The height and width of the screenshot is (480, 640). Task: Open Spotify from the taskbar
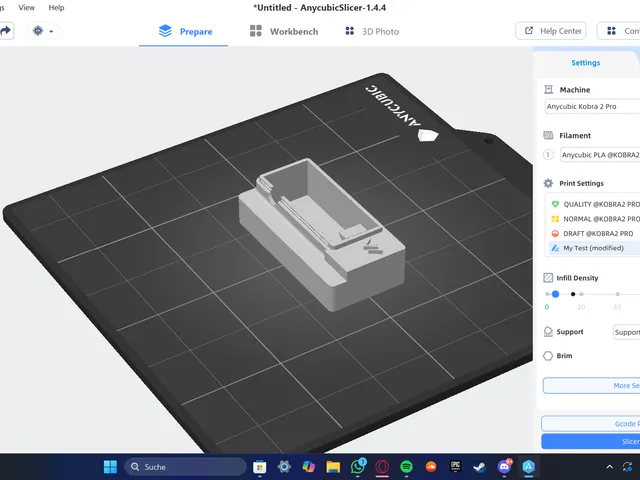click(x=407, y=467)
